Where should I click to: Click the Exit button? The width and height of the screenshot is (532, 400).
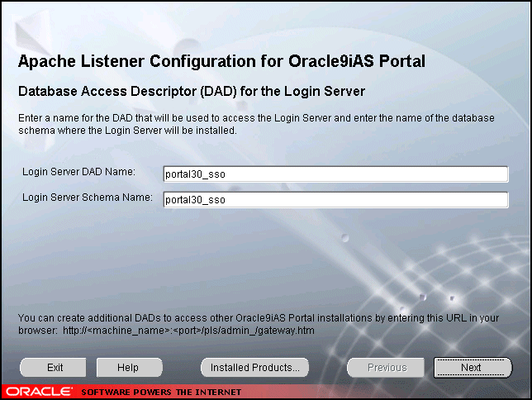tap(53, 368)
